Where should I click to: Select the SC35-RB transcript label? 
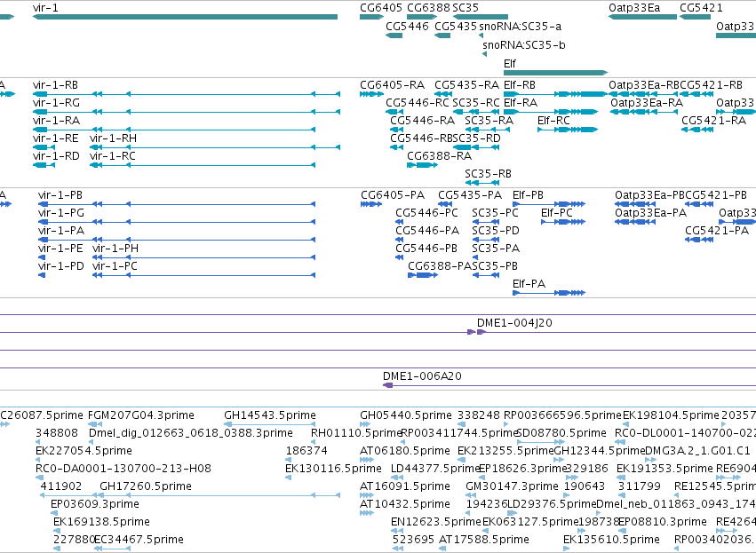(488, 173)
